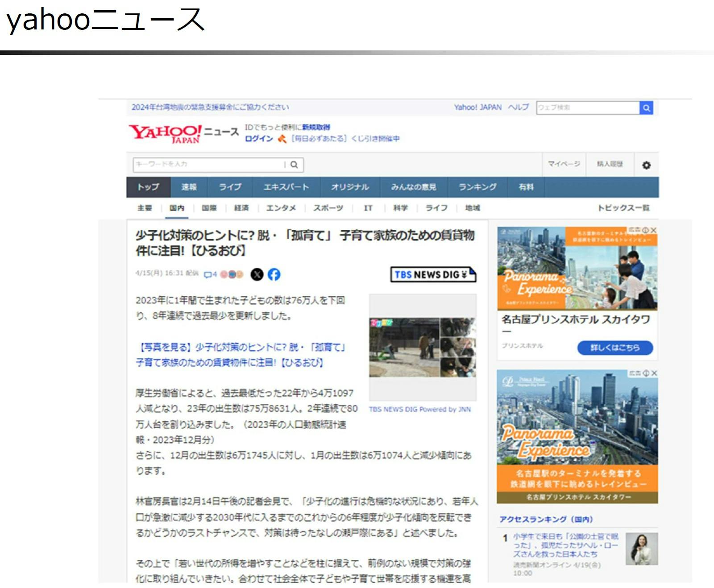Click the TBS NEWS DIG logo
This screenshot has height=588, width=714.
click(433, 274)
